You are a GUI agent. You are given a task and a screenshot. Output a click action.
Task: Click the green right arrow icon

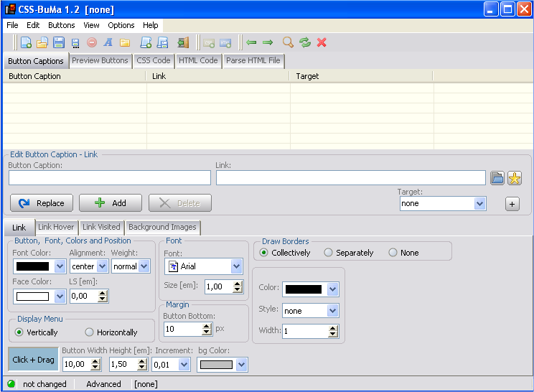pyautogui.click(x=268, y=42)
